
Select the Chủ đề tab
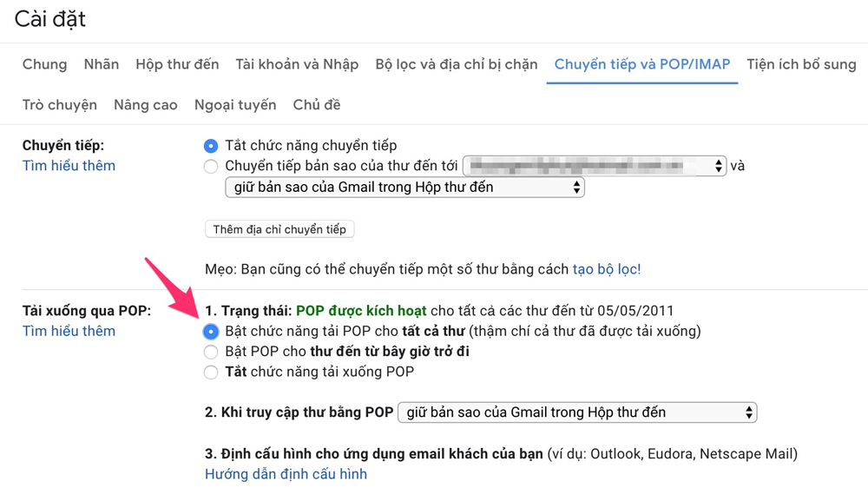(x=316, y=105)
